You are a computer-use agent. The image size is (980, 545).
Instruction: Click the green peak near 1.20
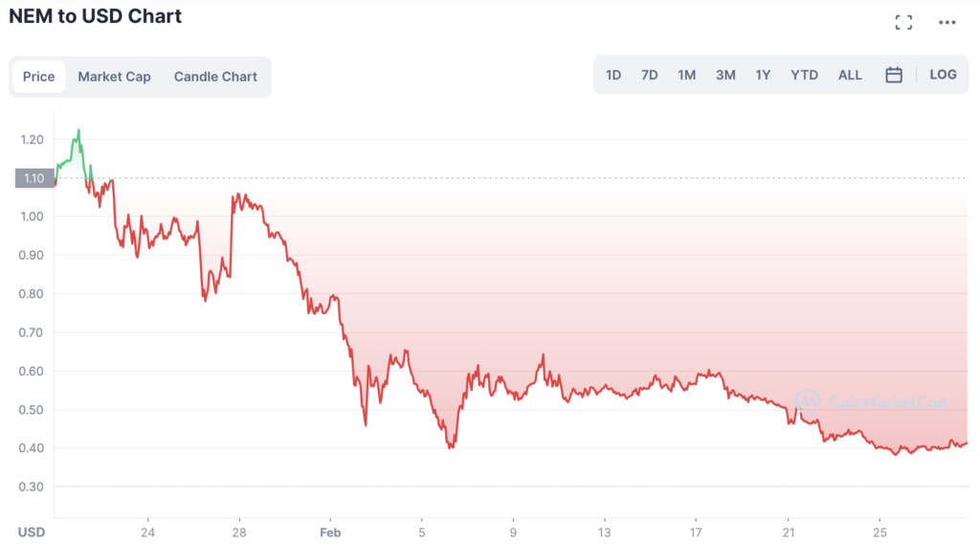coord(78,131)
